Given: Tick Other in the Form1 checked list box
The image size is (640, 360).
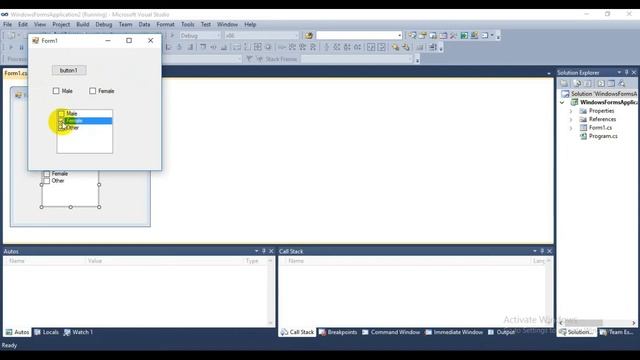Looking at the screenshot, I should click(61, 127).
